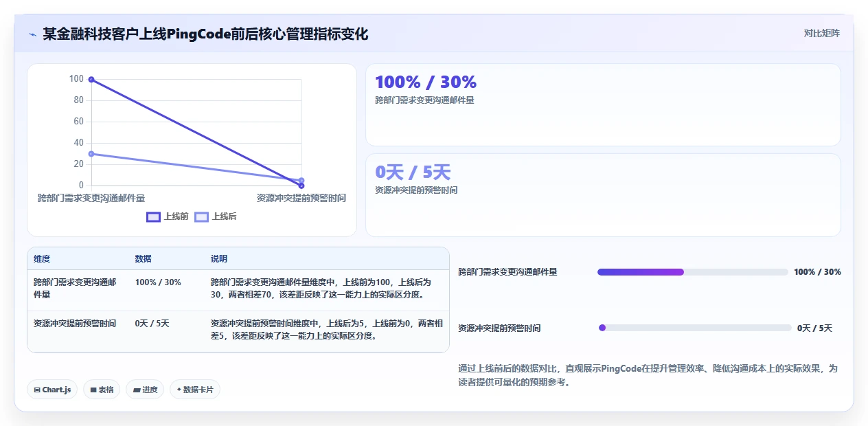
Task: Click table cell 资源冲突提前预警时间
Action: [75, 323]
